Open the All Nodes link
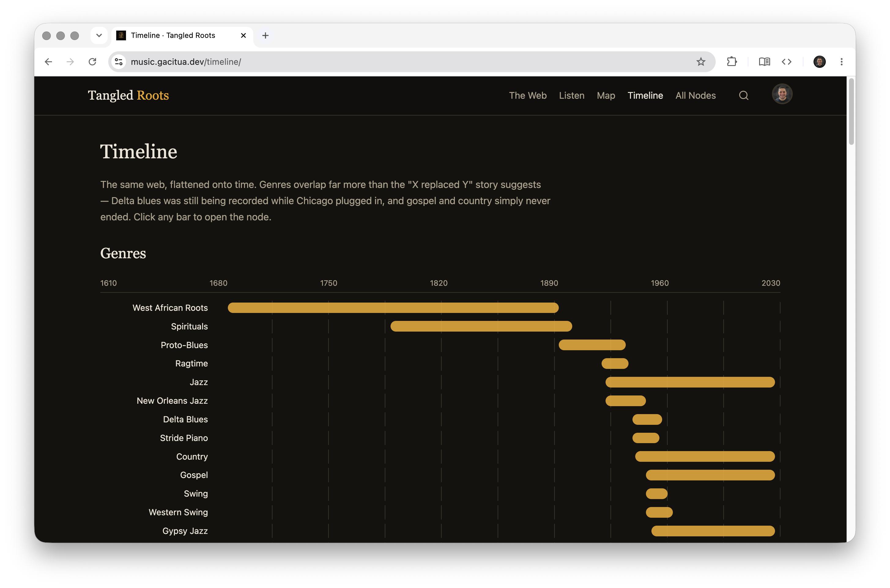Screen dimensions: 890x588 [695, 96]
